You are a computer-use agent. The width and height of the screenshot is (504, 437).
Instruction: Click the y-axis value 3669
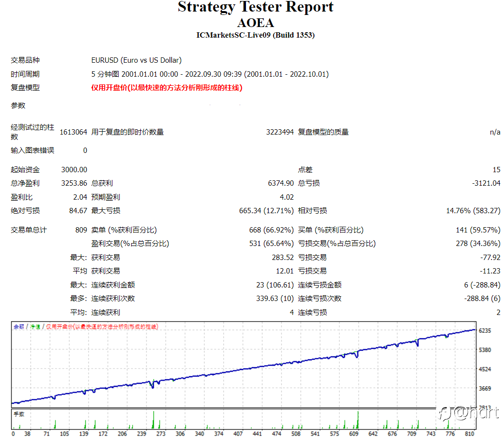485,388
